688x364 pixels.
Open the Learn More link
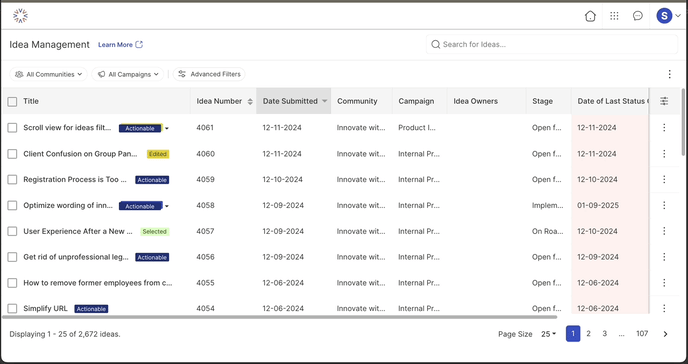(x=120, y=45)
